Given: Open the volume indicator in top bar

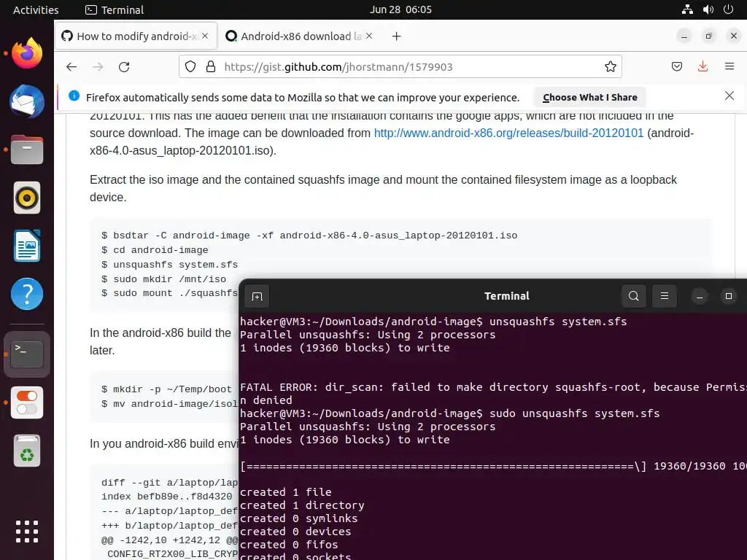Looking at the screenshot, I should tap(708, 9).
